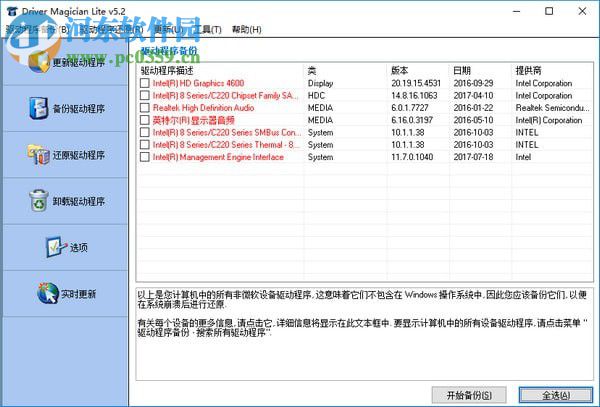
Task: Click the options checklist icon
Action: (56, 247)
